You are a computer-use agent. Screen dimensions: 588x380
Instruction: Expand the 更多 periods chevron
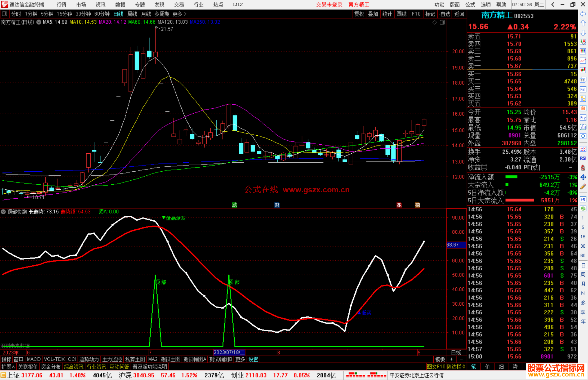[185, 14]
